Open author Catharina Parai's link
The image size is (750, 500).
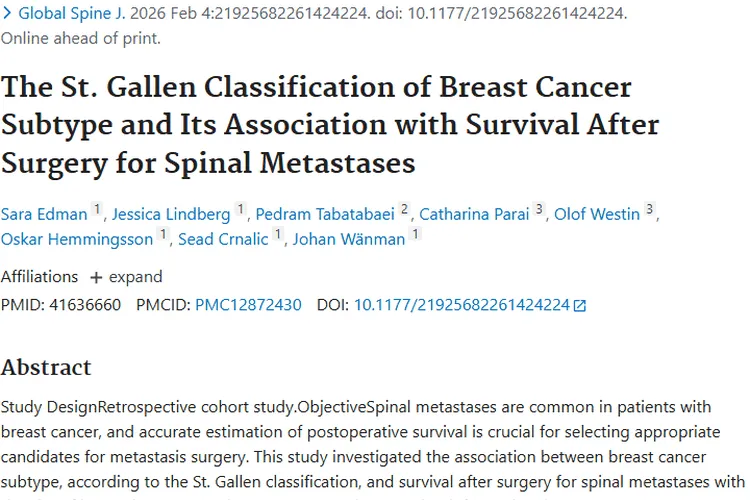473,214
